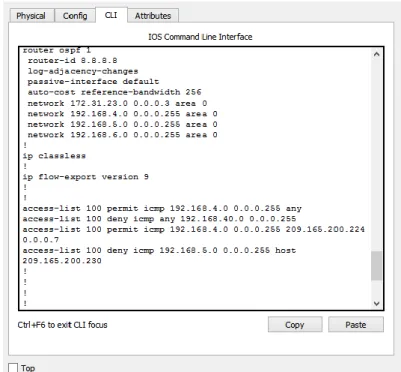
Task: Click the deny icmp any 192.168.40.0 line
Action: click(159, 219)
